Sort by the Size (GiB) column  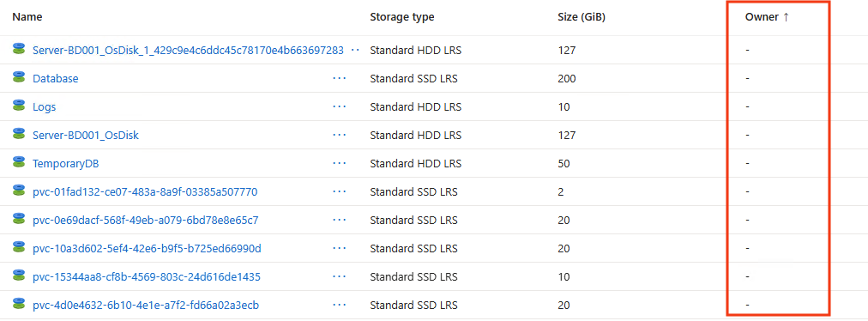(x=582, y=17)
